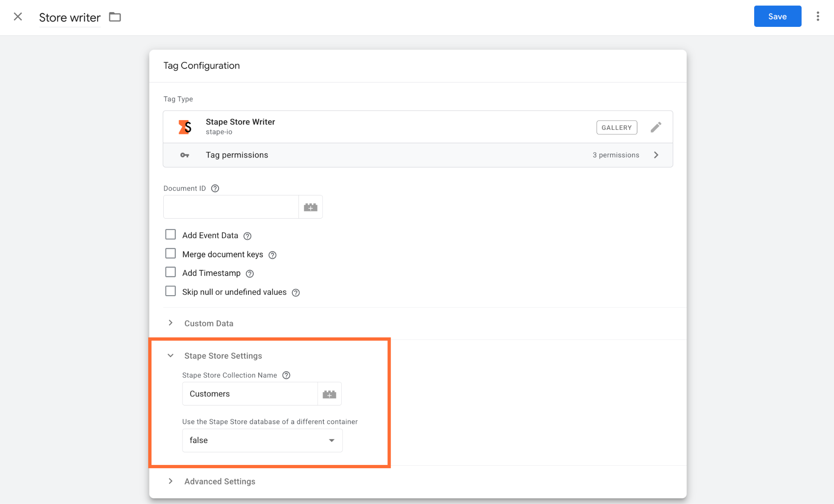Open the different container database dropdown set to false
Screen dimensions: 834x504
pyautogui.click(x=262, y=440)
